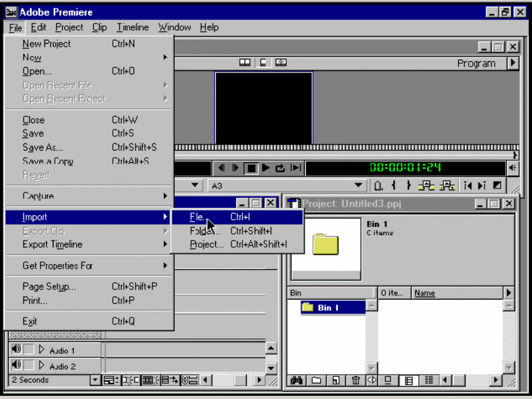Select the Bin 1 tree item
The width and height of the screenshot is (532, 399).
point(333,307)
